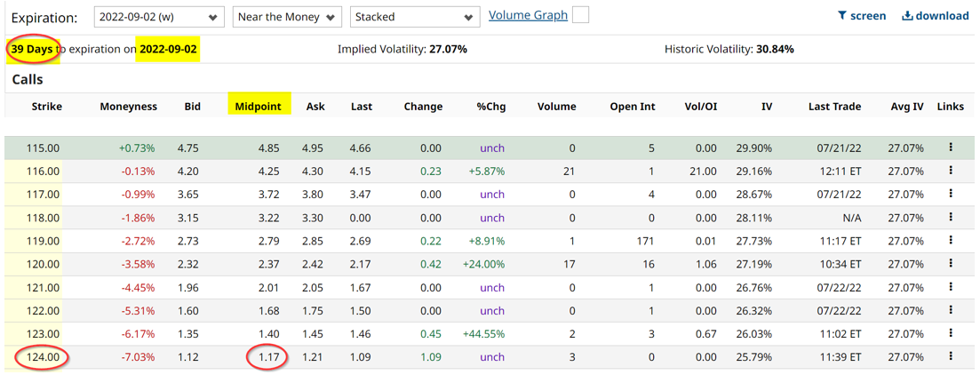This screenshot has height=375, width=980.
Task: Sort by the Strike column header
Action: click(46, 107)
